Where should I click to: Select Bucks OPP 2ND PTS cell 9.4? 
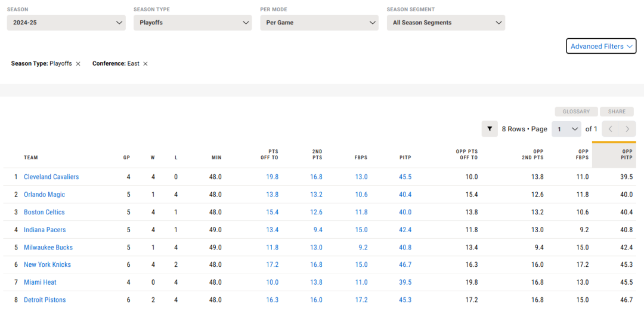(539, 248)
